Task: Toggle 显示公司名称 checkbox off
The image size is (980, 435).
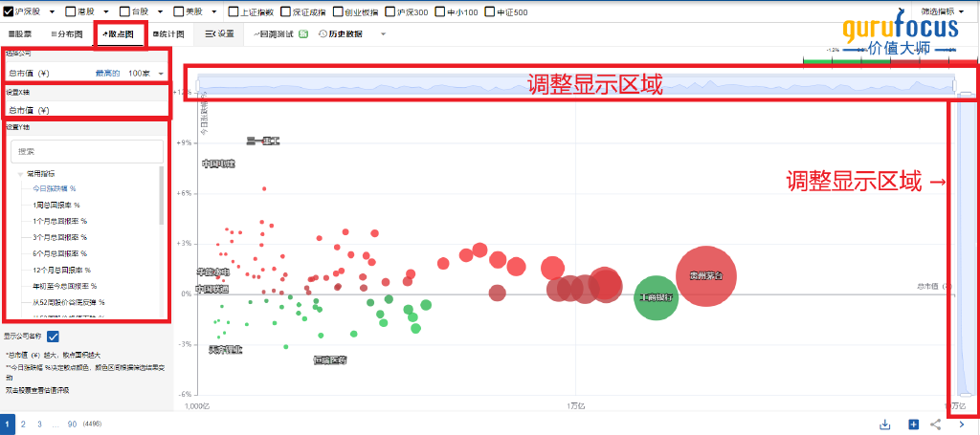Action: (x=54, y=337)
